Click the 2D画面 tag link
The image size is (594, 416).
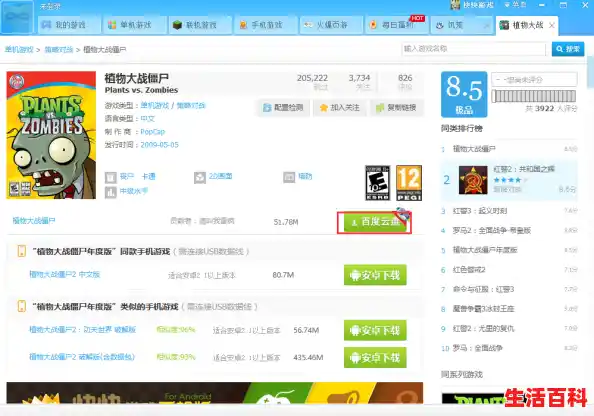click(x=220, y=176)
